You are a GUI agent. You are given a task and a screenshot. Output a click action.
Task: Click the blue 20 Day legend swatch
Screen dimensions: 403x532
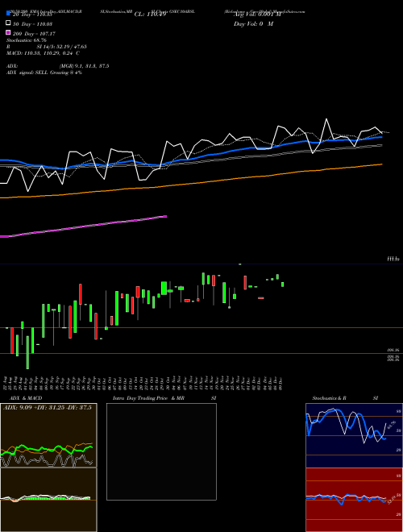9,13
